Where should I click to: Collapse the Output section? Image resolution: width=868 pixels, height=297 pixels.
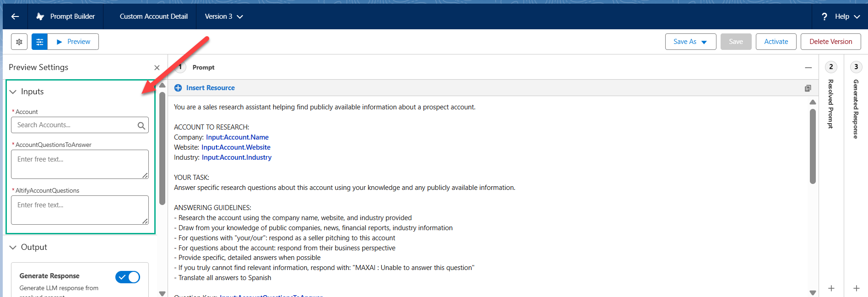pos(13,248)
